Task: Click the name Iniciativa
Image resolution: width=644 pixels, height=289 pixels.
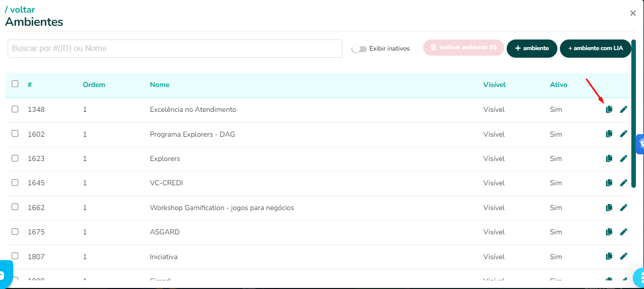Action: coord(164,257)
